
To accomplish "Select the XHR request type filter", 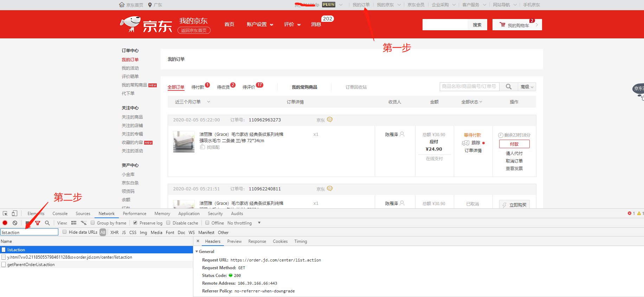I will pyautogui.click(x=114, y=232).
